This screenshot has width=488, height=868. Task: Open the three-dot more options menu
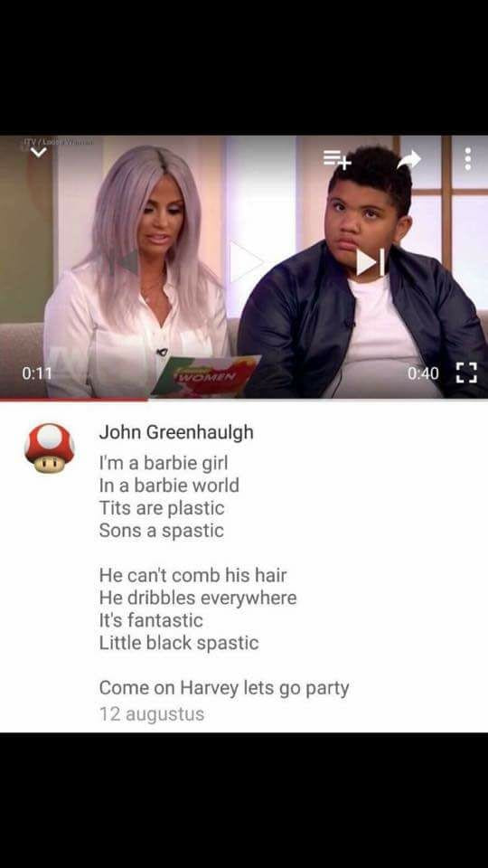tap(468, 159)
